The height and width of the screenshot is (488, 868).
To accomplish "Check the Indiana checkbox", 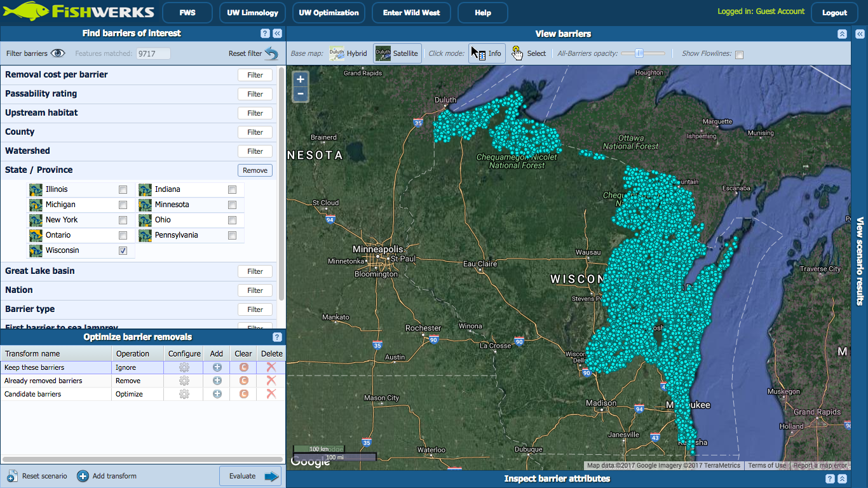I will [232, 189].
